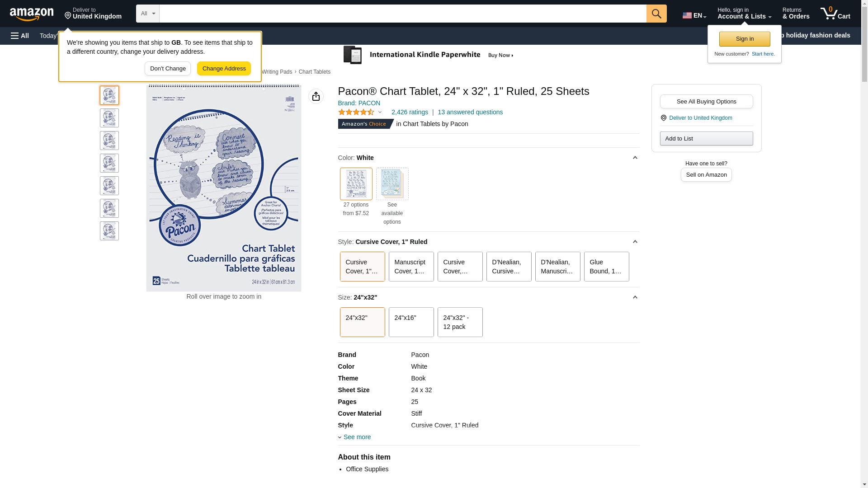Expand See more product details
Image resolution: width=868 pixels, height=488 pixels.
pyautogui.click(x=357, y=437)
